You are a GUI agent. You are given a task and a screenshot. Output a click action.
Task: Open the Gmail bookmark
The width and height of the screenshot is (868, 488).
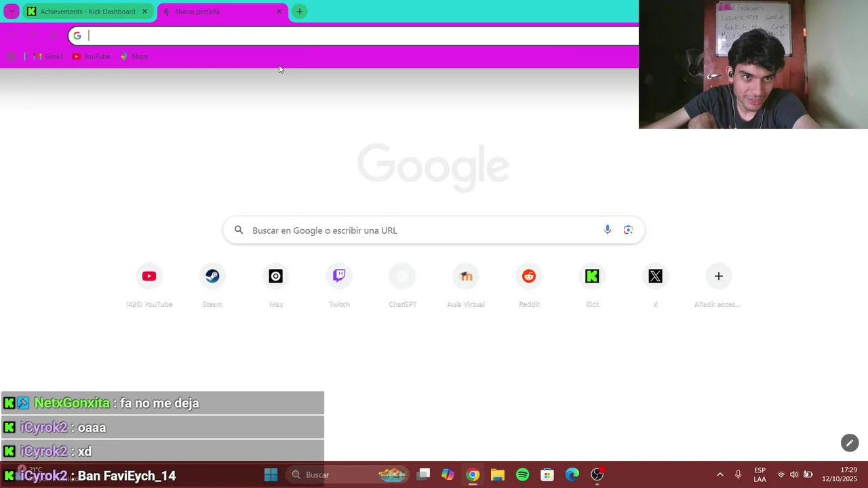pyautogui.click(x=47, y=56)
